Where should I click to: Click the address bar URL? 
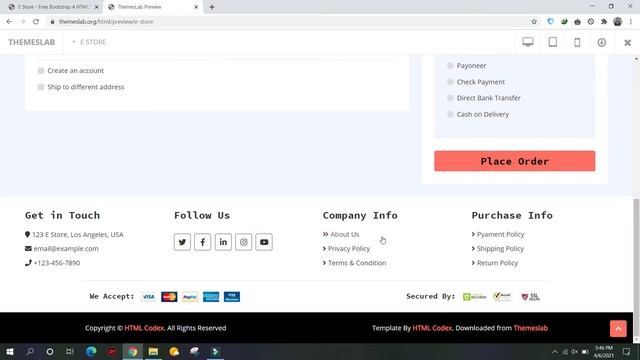tap(106, 22)
